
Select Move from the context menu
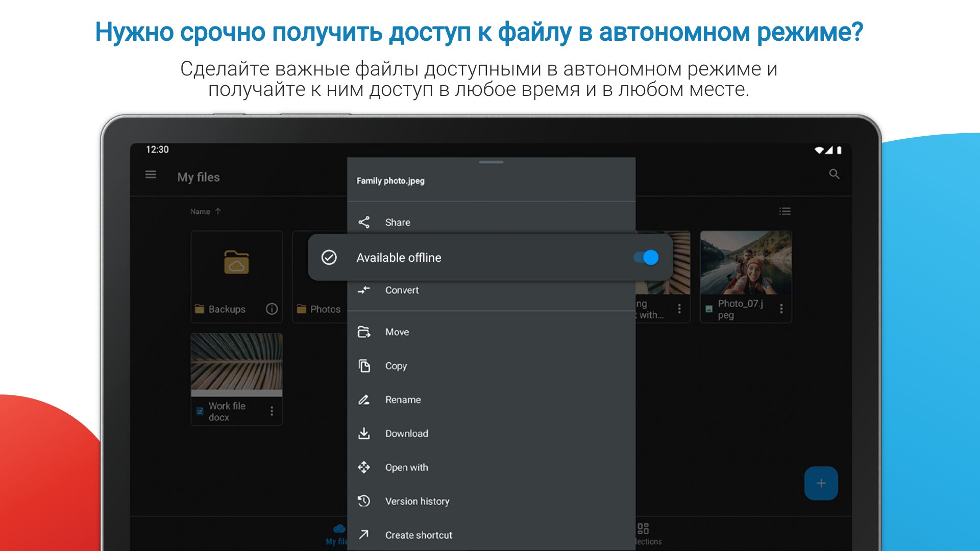click(x=397, y=332)
